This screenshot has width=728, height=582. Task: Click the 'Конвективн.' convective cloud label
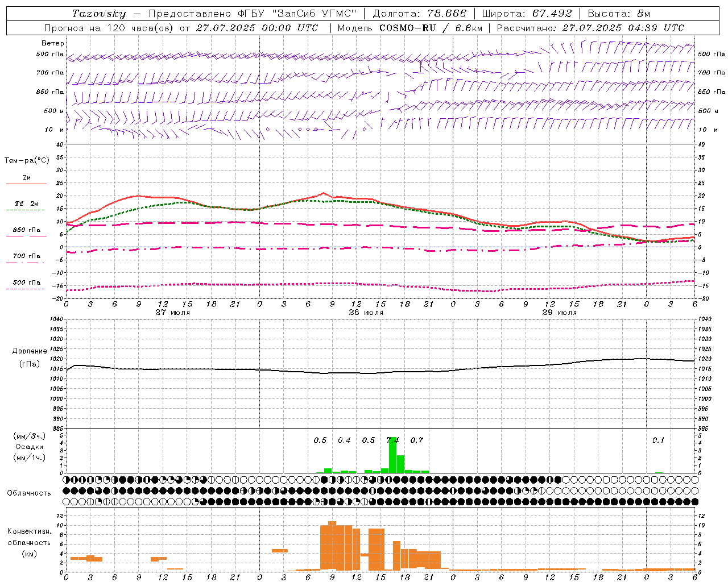pyautogui.click(x=29, y=531)
